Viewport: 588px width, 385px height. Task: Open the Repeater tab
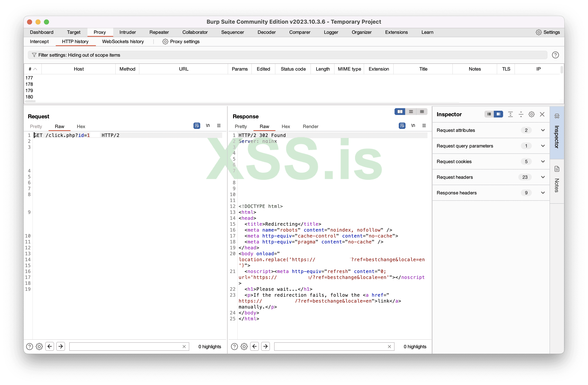pyautogui.click(x=159, y=32)
